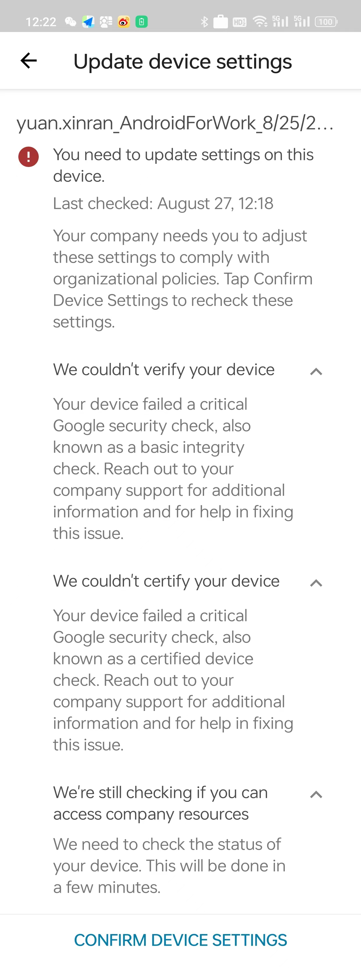Viewport: 361px width, 980px height.
Task: Tap the green battery app status icon
Action: 142,22
